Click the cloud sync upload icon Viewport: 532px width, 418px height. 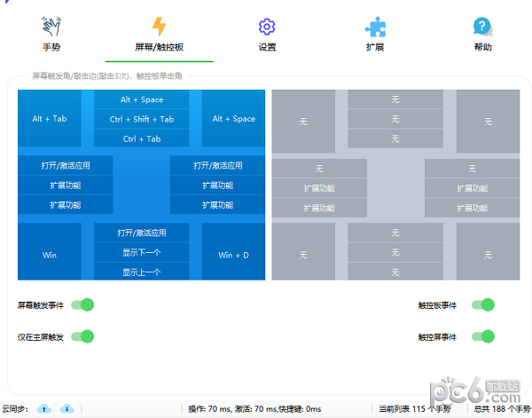point(44,409)
